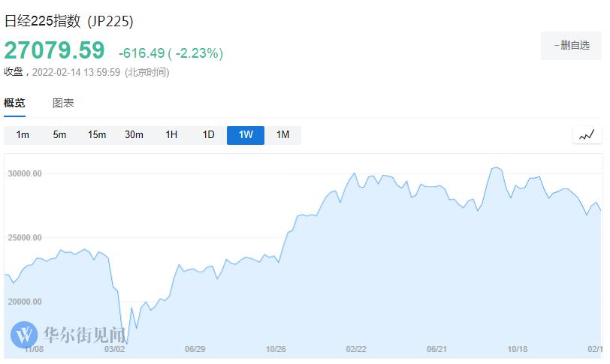Pick the 30m timeframe

point(134,135)
